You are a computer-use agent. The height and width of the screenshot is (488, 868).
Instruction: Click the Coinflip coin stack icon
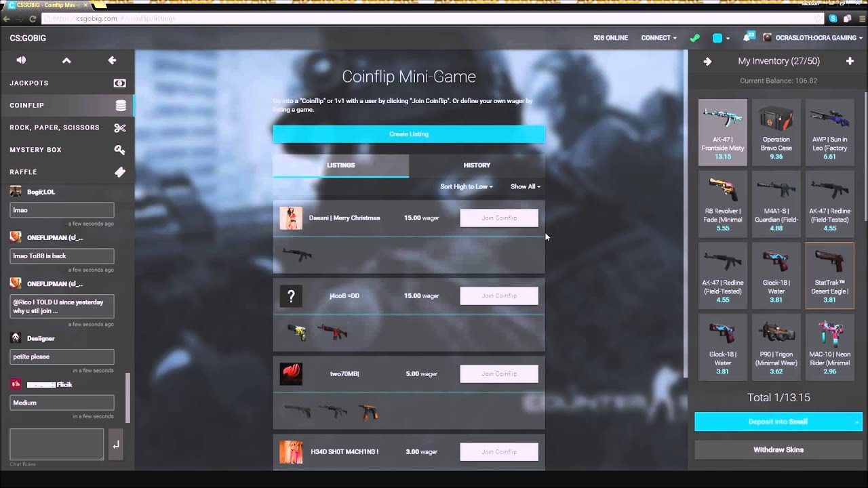[x=121, y=105]
